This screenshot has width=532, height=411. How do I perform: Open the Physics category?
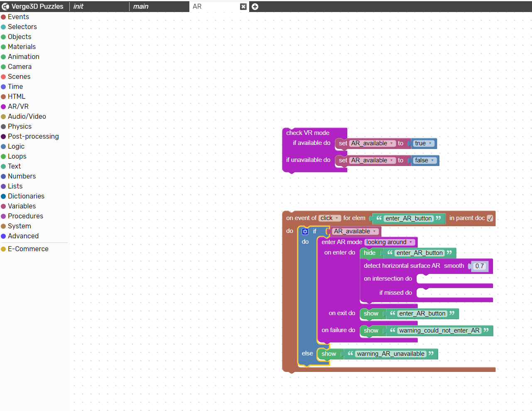click(20, 126)
